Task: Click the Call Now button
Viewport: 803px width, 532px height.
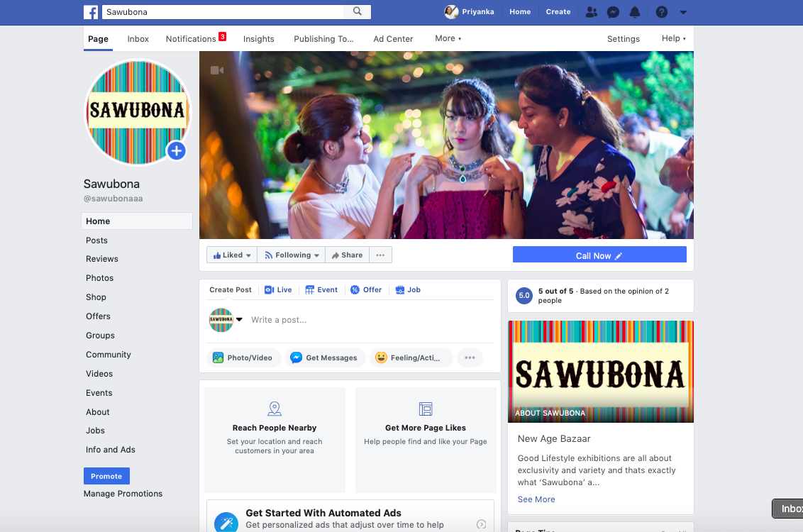Action: [599, 255]
